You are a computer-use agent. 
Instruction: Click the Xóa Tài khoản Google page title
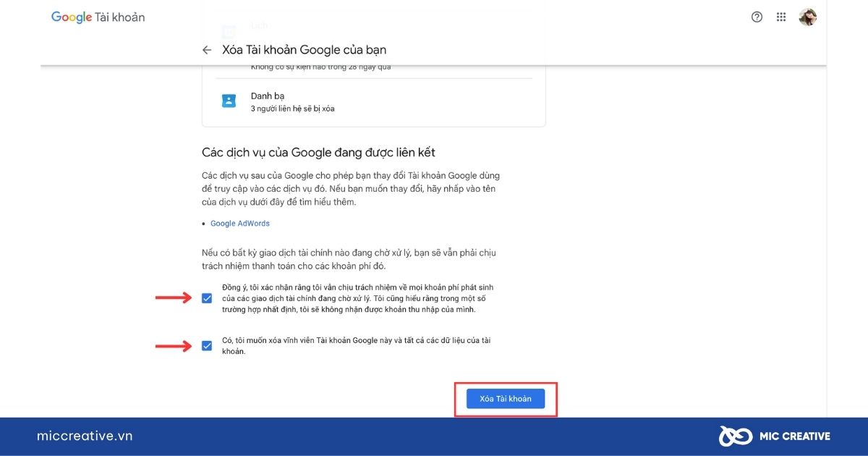click(x=304, y=50)
